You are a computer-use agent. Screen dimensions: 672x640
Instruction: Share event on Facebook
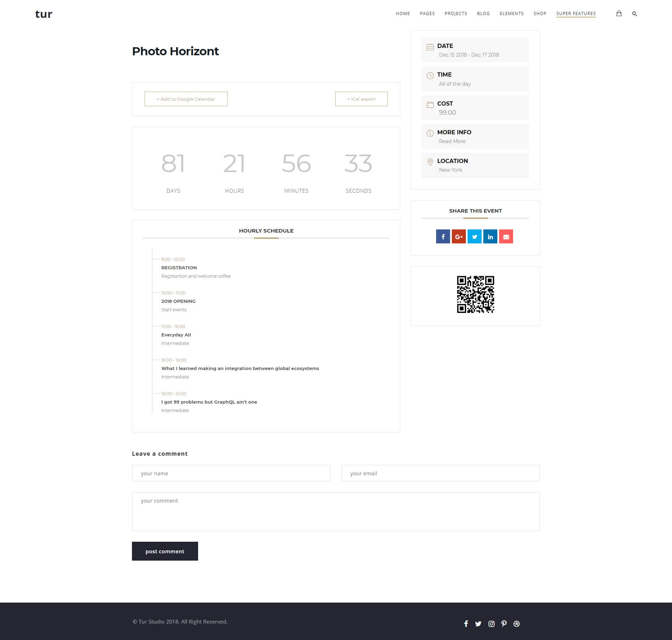click(443, 236)
